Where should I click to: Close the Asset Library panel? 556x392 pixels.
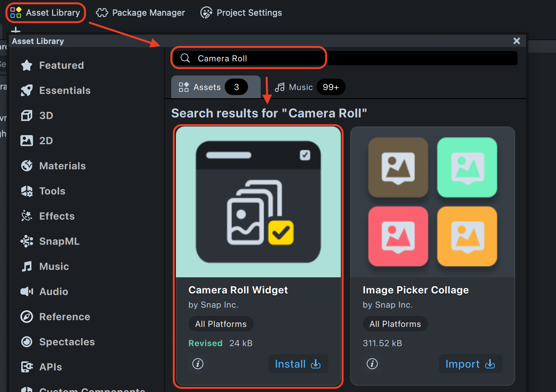point(517,41)
